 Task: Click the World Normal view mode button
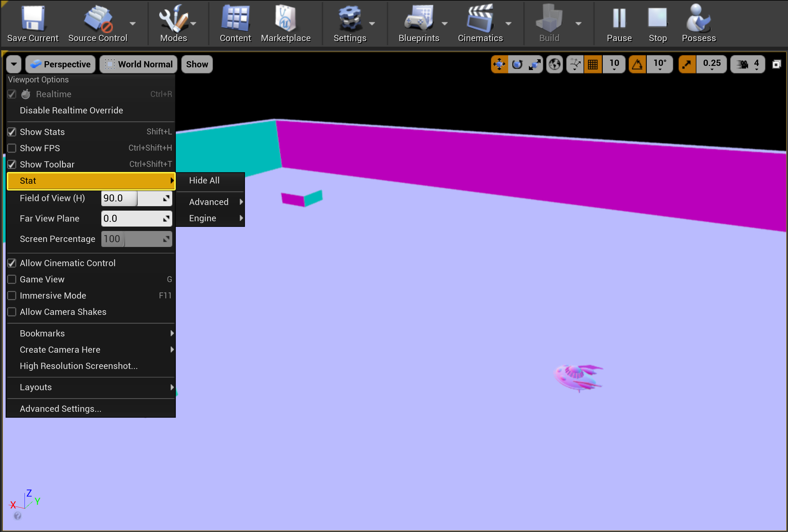coord(138,64)
